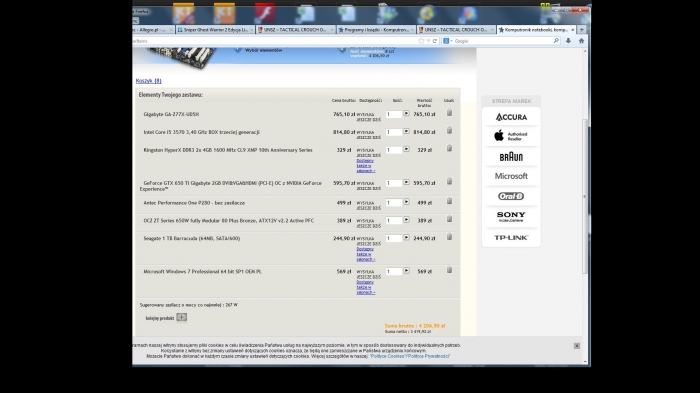The width and height of the screenshot is (700, 393).
Task: Select 'Intel Core i5 3570 3,40 GHz BOX' product name
Action: click(x=201, y=132)
